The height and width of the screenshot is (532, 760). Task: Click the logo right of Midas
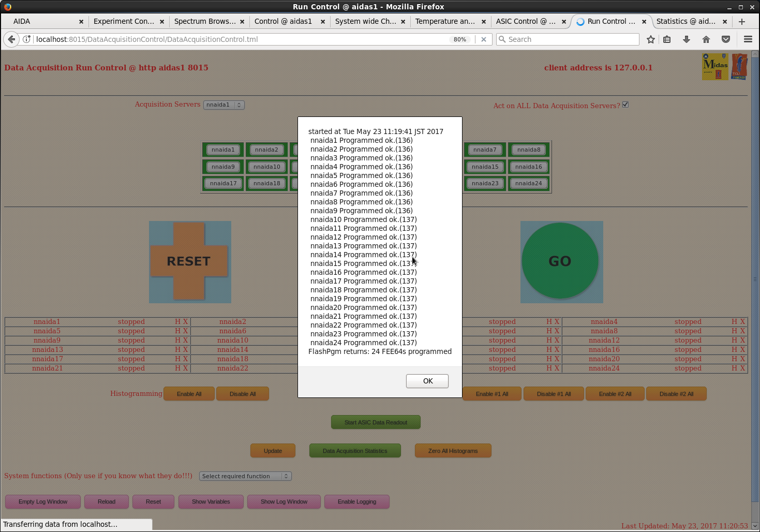[739, 67]
